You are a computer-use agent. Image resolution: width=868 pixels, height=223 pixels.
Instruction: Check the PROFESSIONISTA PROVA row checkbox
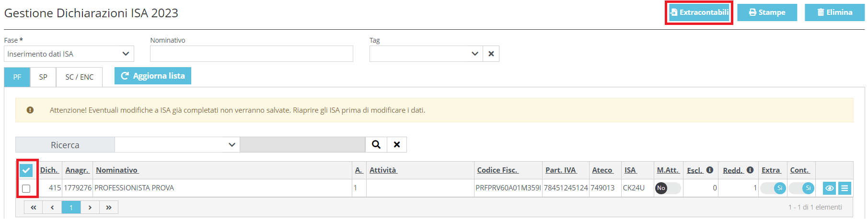click(26, 188)
